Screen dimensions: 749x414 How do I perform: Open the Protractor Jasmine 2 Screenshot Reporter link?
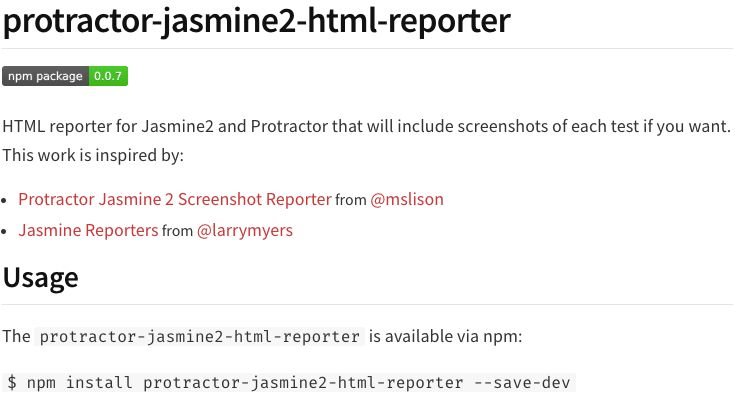coord(175,199)
